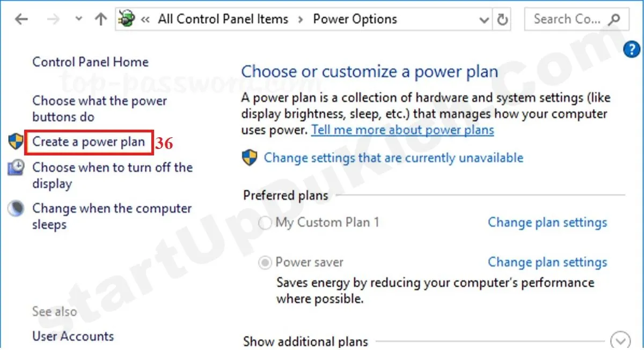This screenshot has width=644, height=350.
Task: Click Change plan settings for Power saver
Action: click(547, 262)
